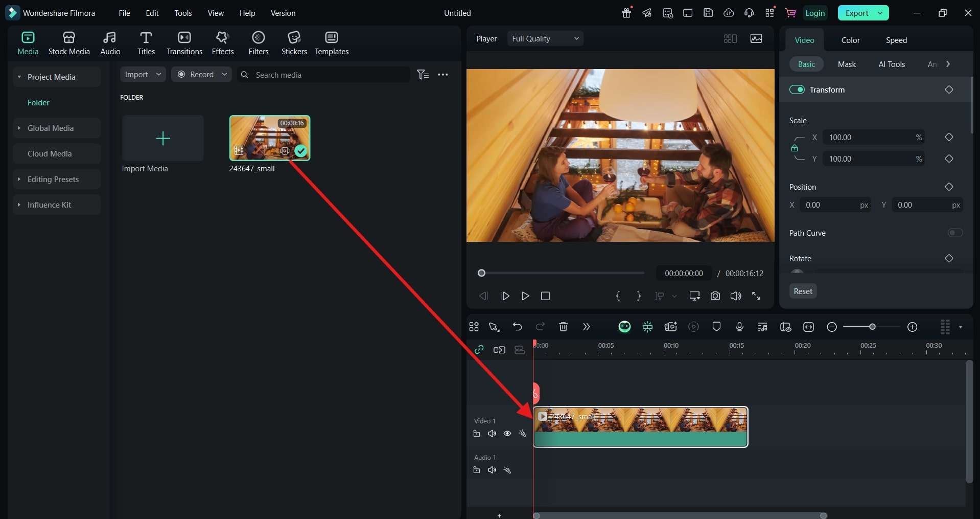
Task: Open the Import dropdown
Action: (x=143, y=74)
